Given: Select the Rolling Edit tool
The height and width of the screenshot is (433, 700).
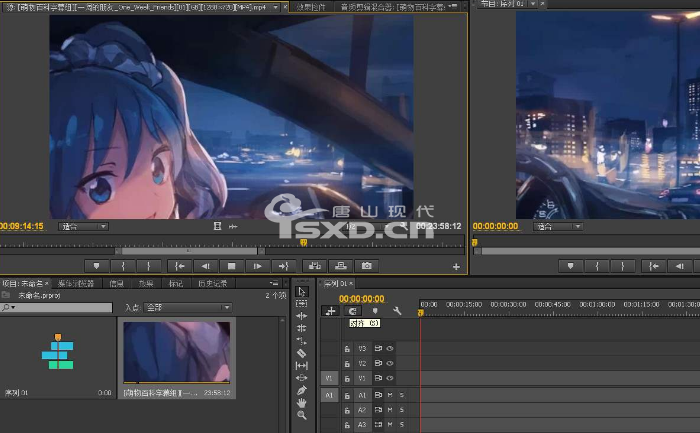Looking at the screenshot, I should (x=301, y=328).
